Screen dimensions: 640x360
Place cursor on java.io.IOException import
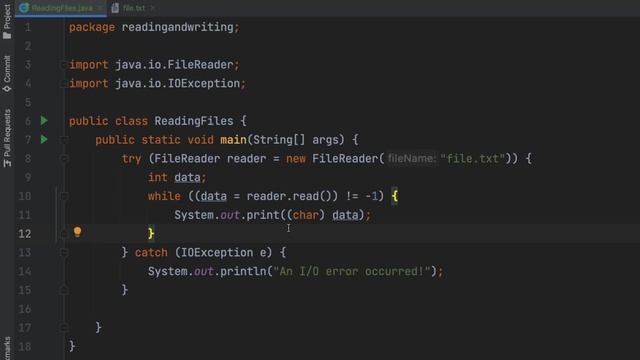(178, 84)
